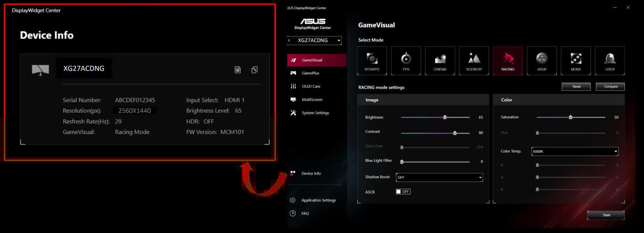The height and width of the screenshot is (233, 644).
Task: Pick the SCENERY mode icon
Action: [474, 61]
